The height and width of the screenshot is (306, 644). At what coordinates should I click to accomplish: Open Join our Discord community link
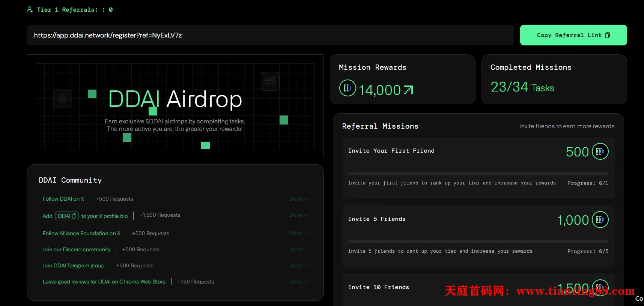(77, 249)
